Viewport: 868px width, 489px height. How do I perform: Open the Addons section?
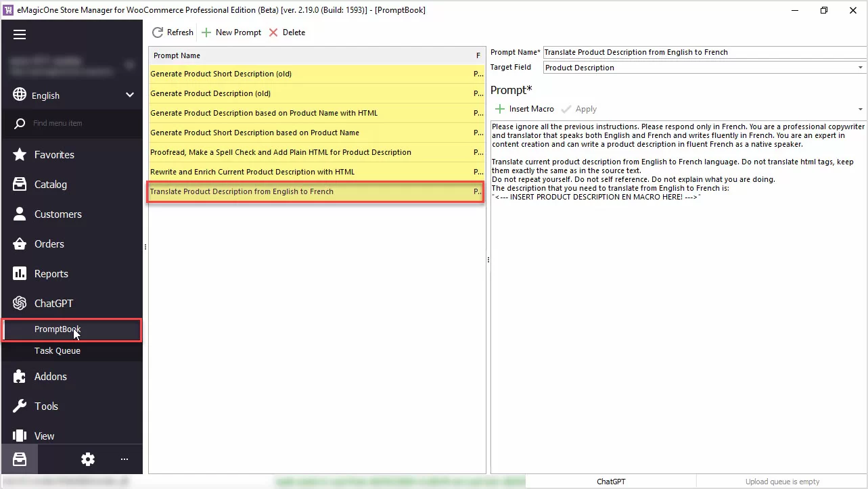click(x=50, y=376)
